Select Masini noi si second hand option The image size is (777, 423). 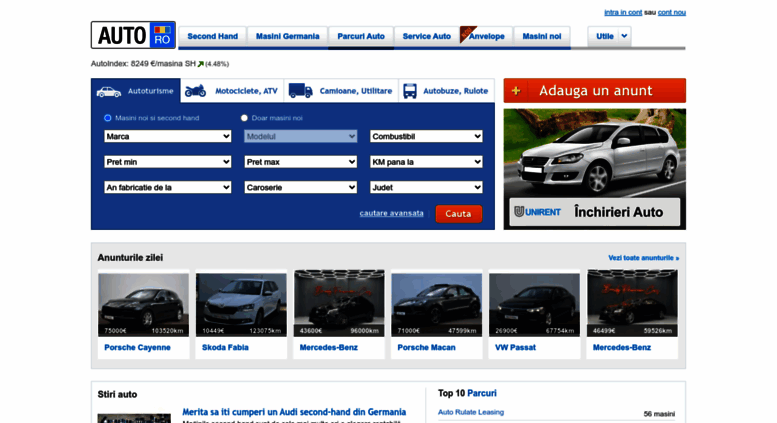point(108,118)
